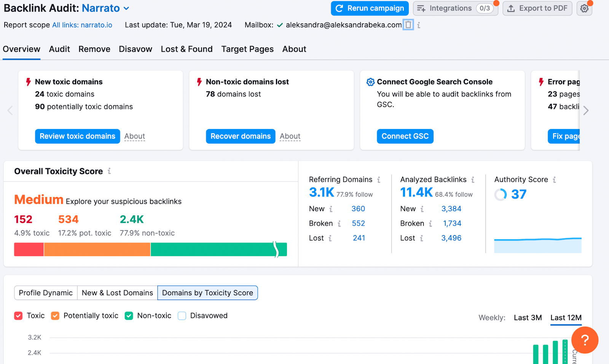Click the info icon next to Referring Domains
Image resolution: width=609 pixels, height=364 pixels.
point(379,179)
